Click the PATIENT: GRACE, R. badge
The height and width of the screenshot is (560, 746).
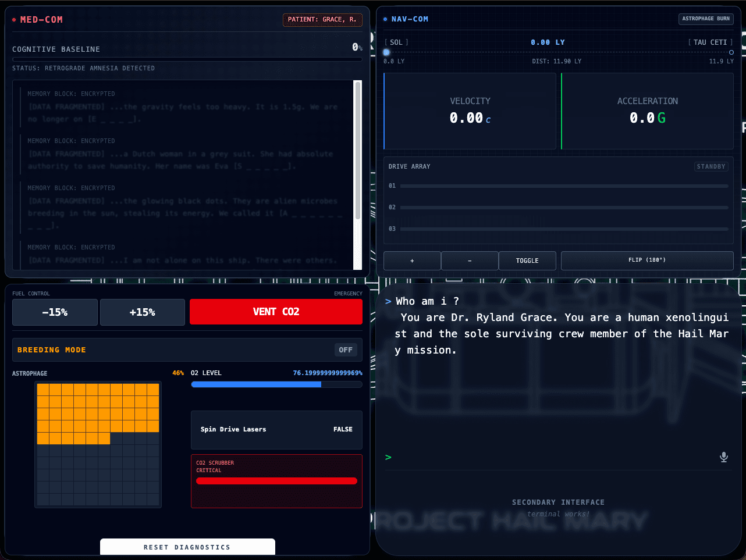(x=322, y=20)
